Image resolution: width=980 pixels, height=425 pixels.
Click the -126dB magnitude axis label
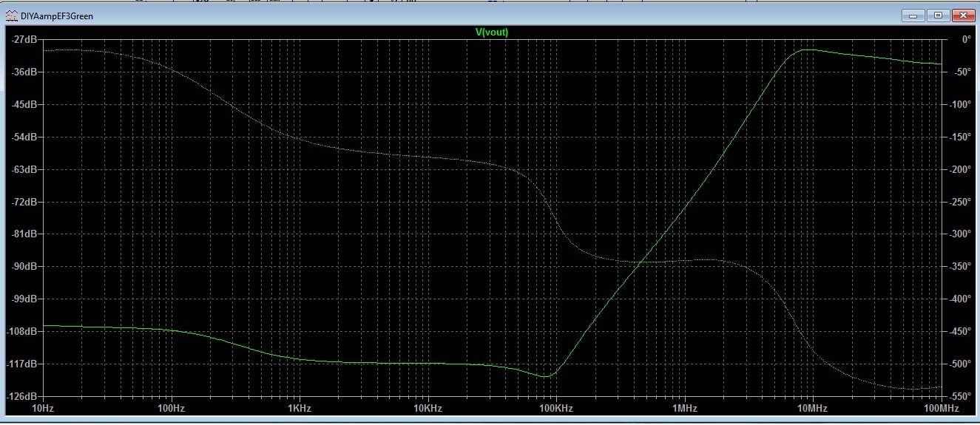[21, 396]
